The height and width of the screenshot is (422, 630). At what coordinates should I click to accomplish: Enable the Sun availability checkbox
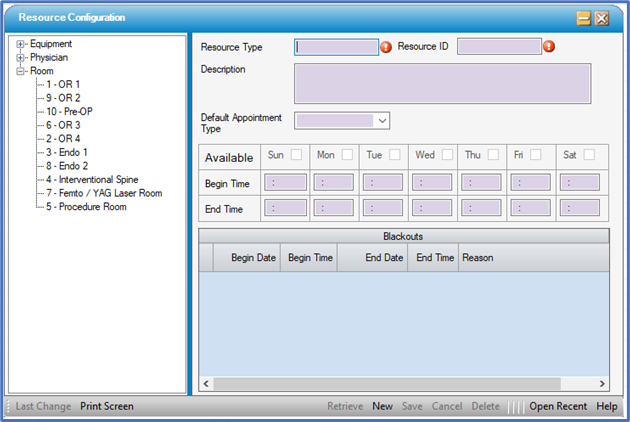(296, 155)
